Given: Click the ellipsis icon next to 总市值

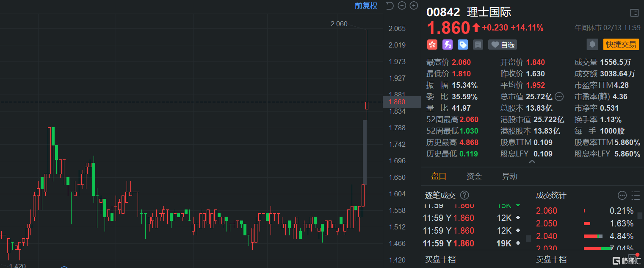Looking at the screenshot, I should coord(559,97).
